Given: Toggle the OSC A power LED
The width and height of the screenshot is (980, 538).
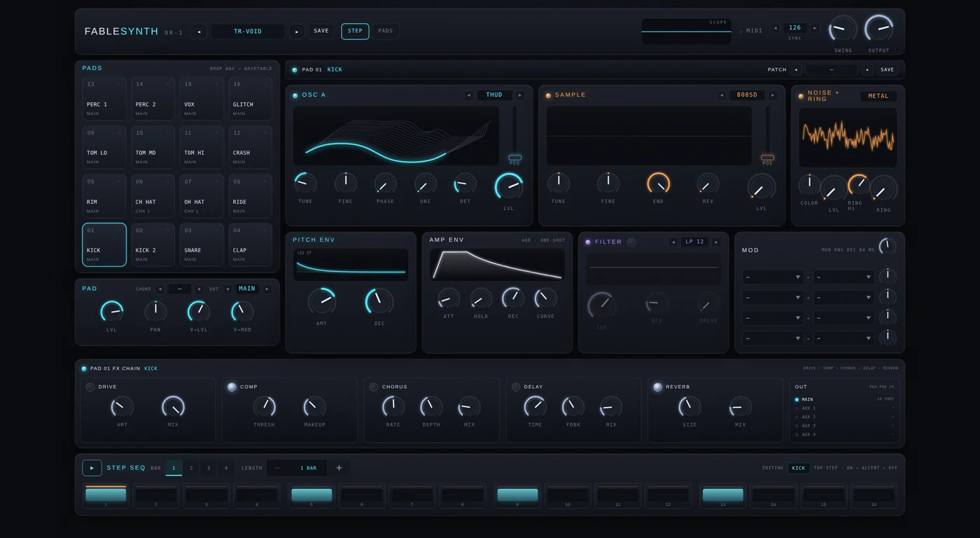Looking at the screenshot, I should tap(295, 95).
